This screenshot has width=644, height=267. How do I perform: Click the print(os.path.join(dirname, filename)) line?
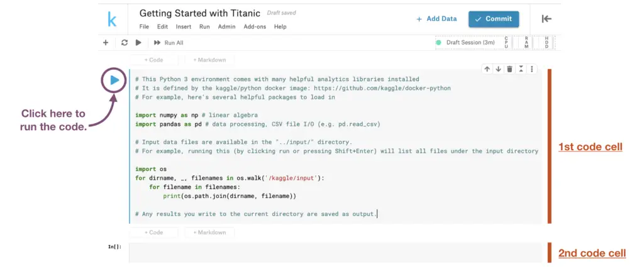click(x=230, y=196)
